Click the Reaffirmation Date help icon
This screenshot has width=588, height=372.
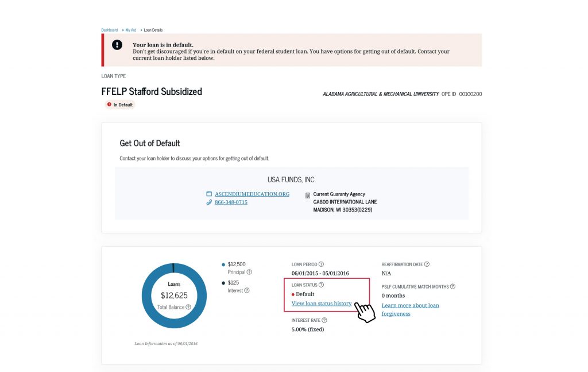[426, 264]
